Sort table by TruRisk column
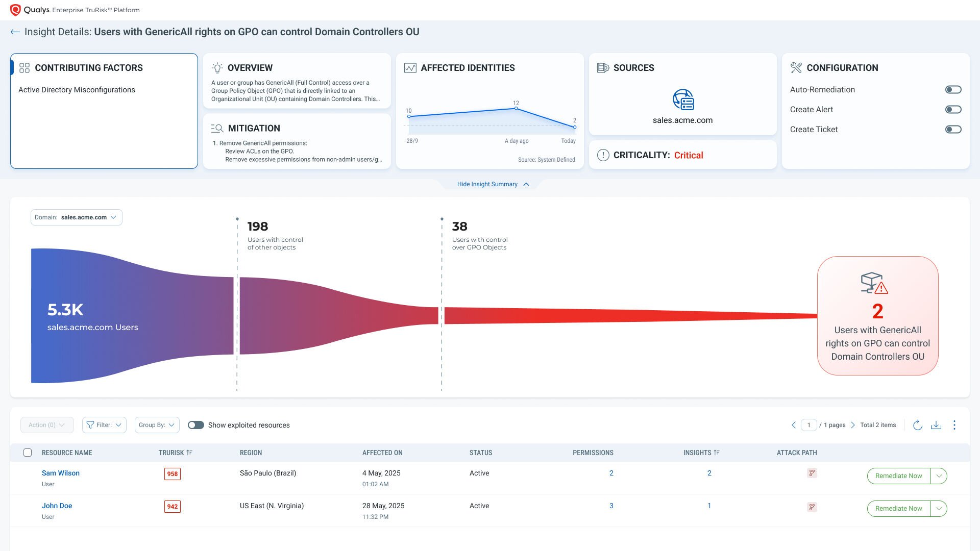Viewport: 980px width, 551px height. point(175,453)
